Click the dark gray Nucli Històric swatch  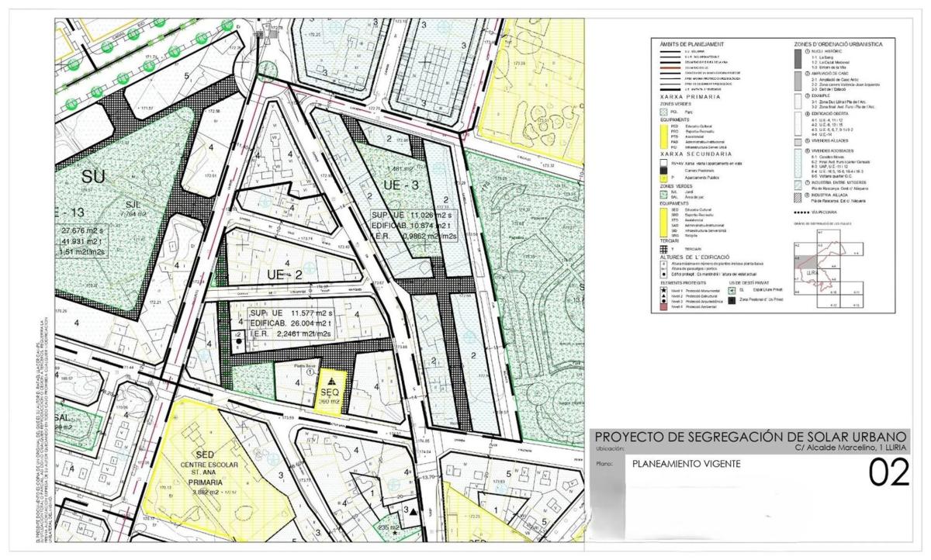[x=798, y=58]
